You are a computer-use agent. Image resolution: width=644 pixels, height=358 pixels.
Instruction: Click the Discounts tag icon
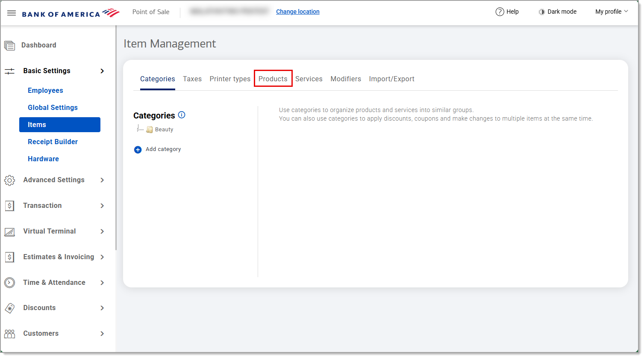9,308
